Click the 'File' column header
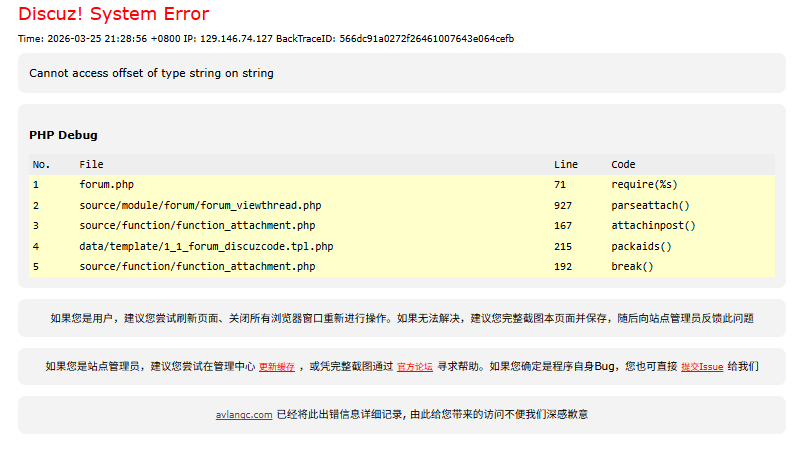 [91, 165]
